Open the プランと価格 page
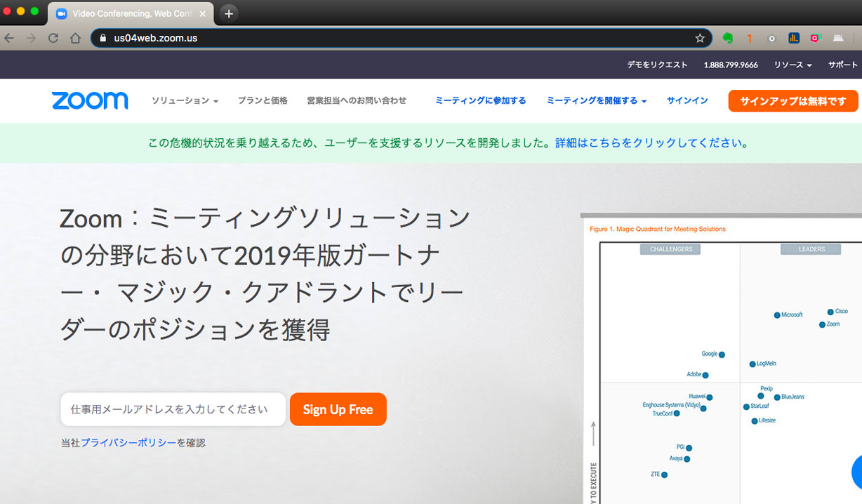Screen dimensions: 862x504 (x=263, y=101)
